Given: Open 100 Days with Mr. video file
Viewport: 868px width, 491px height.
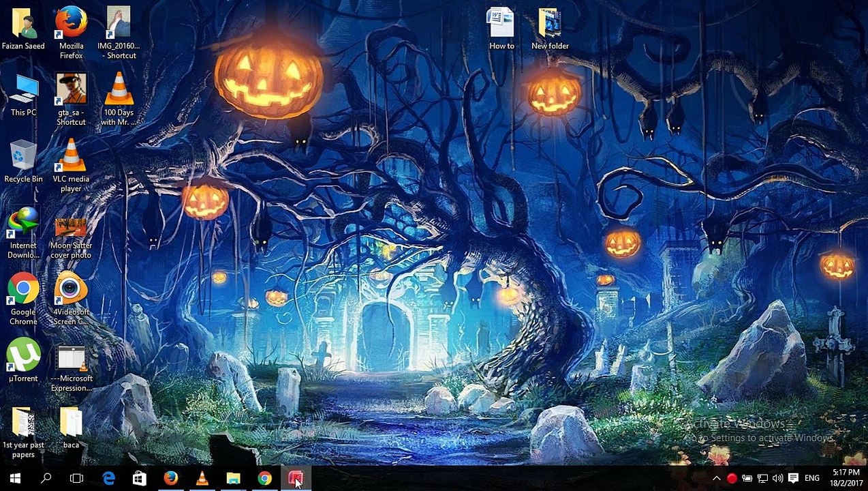Looking at the screenshot, I should (118, 100).
